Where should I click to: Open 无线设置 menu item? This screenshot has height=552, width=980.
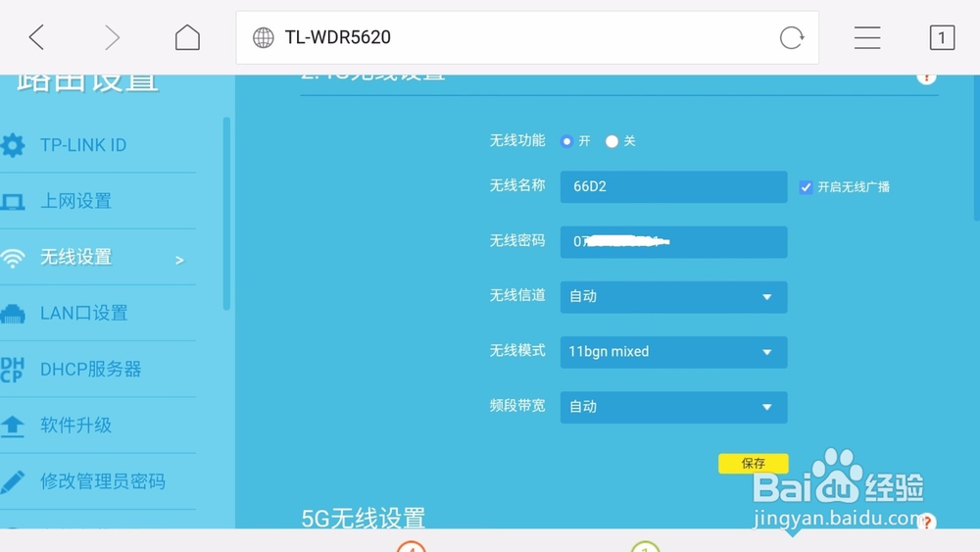tap(75, 257)
